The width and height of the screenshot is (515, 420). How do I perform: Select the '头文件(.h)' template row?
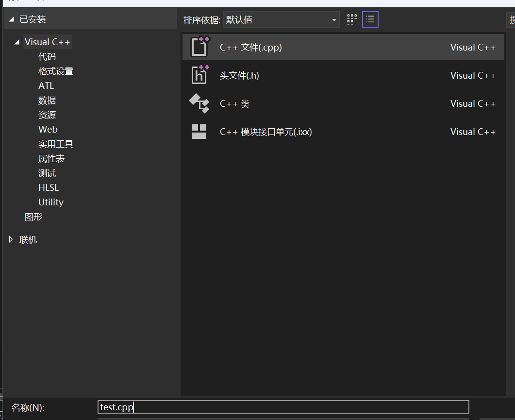pos(343,75)
